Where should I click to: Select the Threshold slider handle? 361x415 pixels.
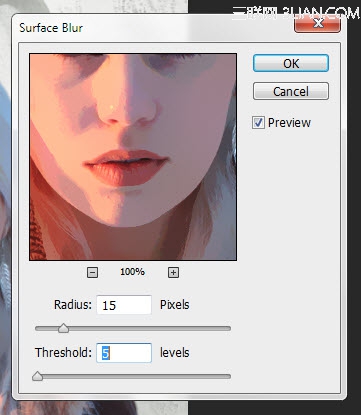pyautogui.click(x=37, y=376)
